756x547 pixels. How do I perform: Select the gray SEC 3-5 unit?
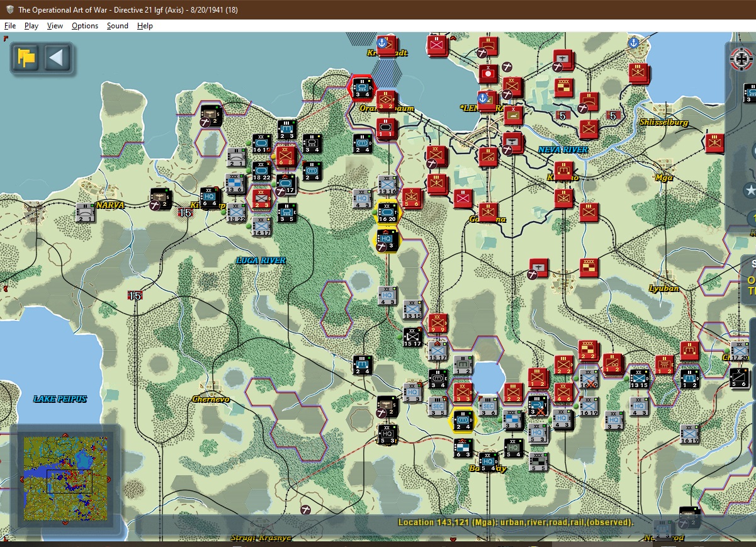coord(437,407)
